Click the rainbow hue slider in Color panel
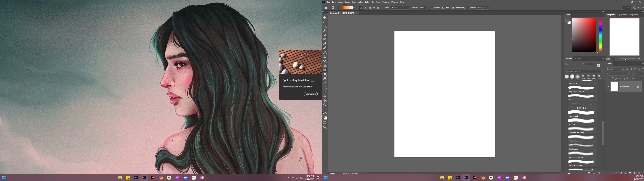 (600, 35)
